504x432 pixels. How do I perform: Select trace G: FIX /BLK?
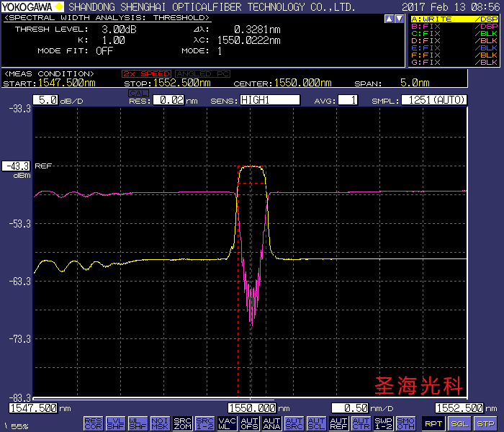pos(454,62)
